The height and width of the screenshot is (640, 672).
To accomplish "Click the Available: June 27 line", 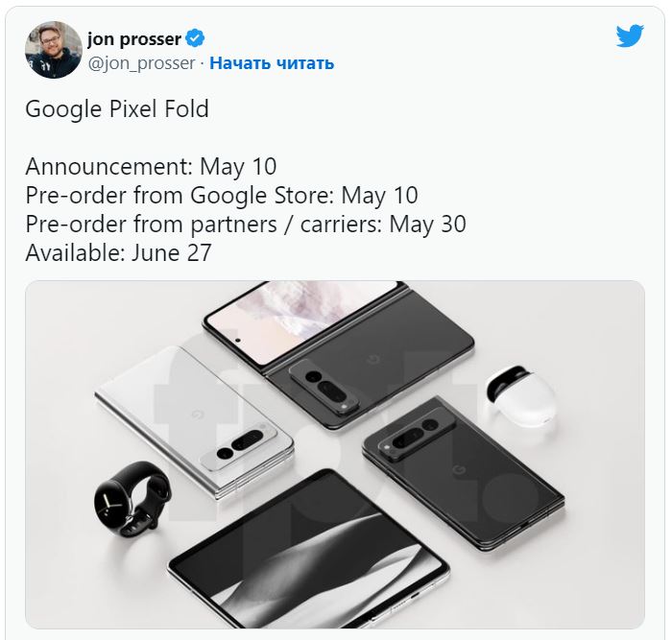I will pos(119,252).
